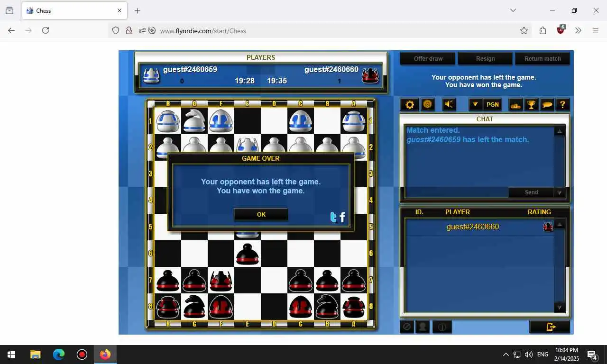Viewport: 607px width, 364px height.
Task: Open the red record app on taskbar
Action: pyautogui.click(x=82, y=355)
